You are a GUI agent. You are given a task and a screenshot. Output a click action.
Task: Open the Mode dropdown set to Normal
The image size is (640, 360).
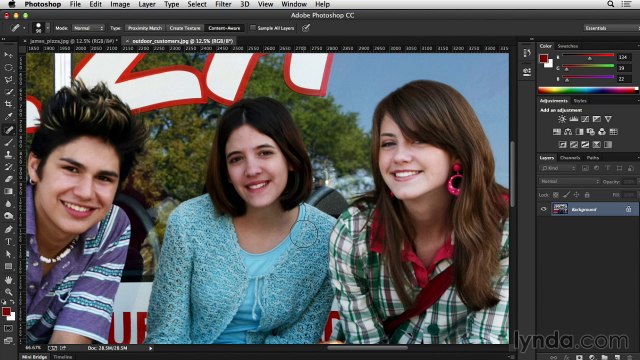click(x=88, y=28)
